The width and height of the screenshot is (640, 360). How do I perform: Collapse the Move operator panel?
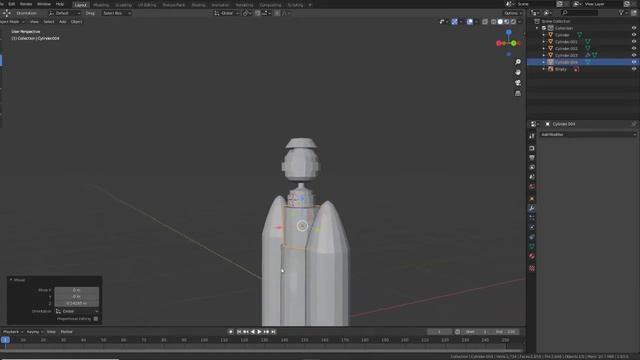click(11, 280)
